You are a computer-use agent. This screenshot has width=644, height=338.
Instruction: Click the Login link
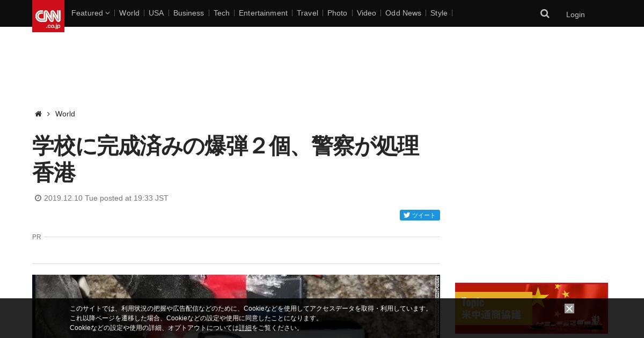point(575,14)
